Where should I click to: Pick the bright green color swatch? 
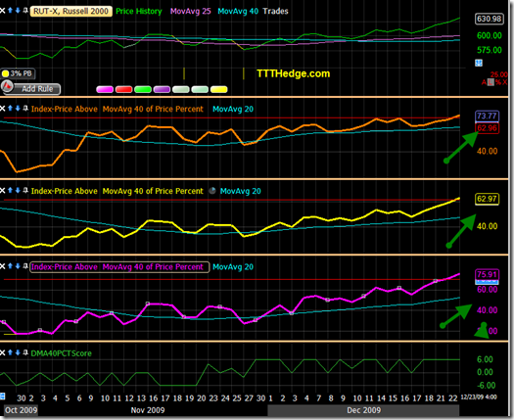pos(143,89)
